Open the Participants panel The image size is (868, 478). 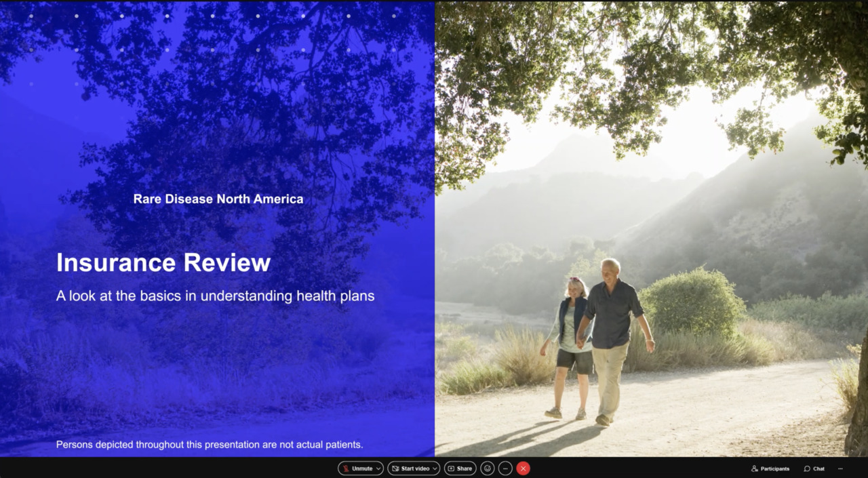click(770, 469)
